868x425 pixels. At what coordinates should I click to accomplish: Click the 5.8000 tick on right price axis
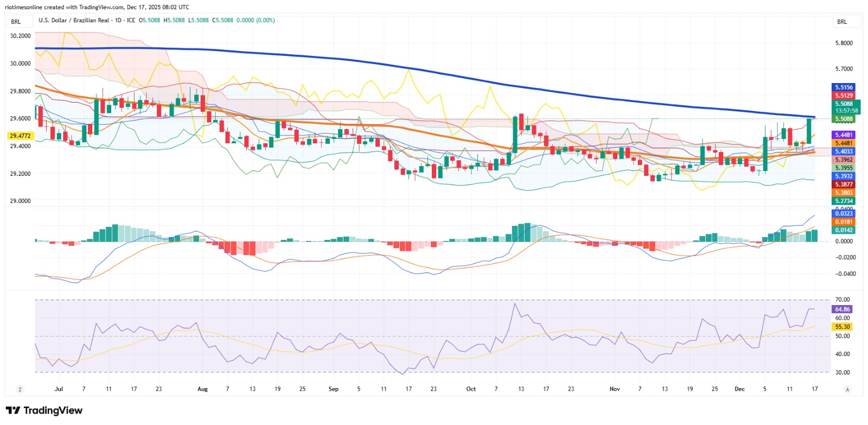click(x=844, y=43)
